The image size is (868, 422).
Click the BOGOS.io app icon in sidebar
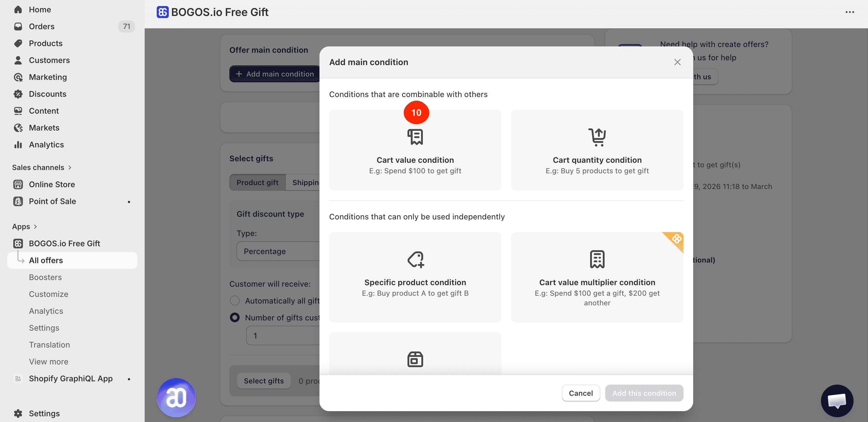[x=18, y=243]
